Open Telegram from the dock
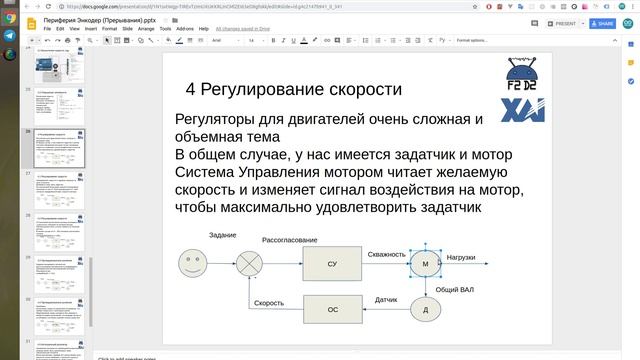This screenshot has height=360, width=640. click(x=9, y=36)
